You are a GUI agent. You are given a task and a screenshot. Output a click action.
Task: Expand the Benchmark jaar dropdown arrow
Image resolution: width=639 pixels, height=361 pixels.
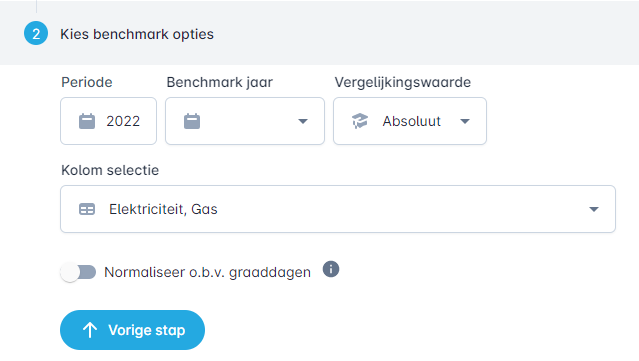tap(303, 121)
